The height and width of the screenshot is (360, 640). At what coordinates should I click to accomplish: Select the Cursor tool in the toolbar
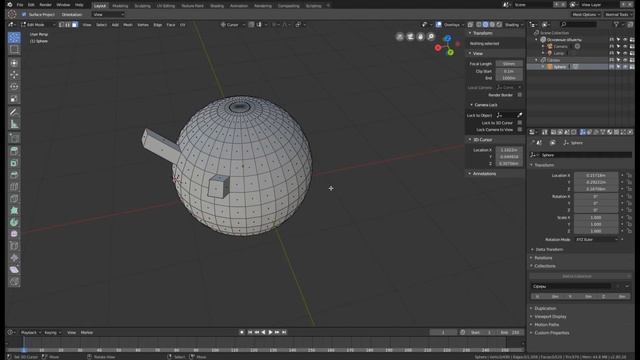pyautogui.click(x=14, y=38)
